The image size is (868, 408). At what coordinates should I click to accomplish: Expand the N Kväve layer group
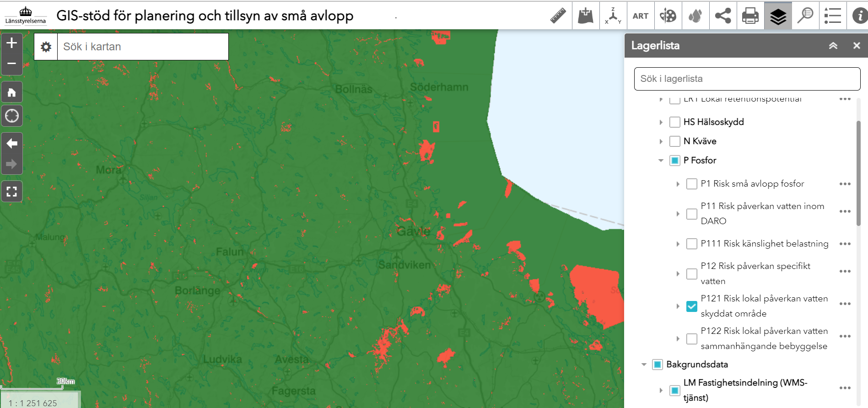point(661,141)
